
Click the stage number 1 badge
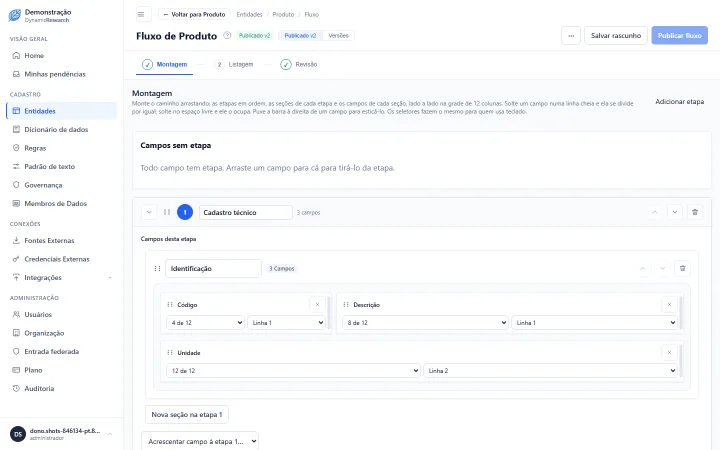pyautogui.click(x=185, y=212)
